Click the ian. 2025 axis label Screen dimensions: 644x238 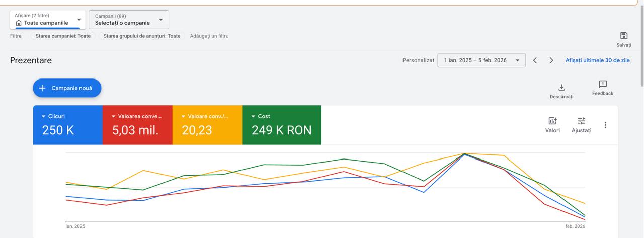[75, 226]
